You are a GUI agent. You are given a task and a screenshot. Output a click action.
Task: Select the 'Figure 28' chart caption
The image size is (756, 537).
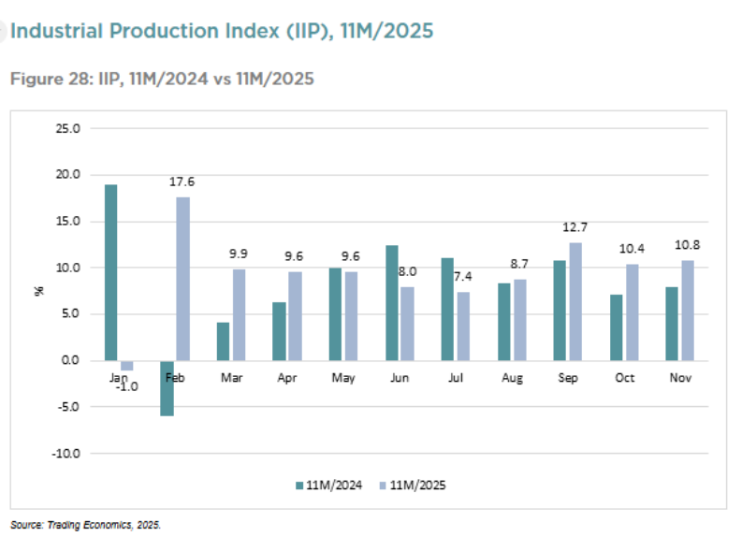pos(161,79)
